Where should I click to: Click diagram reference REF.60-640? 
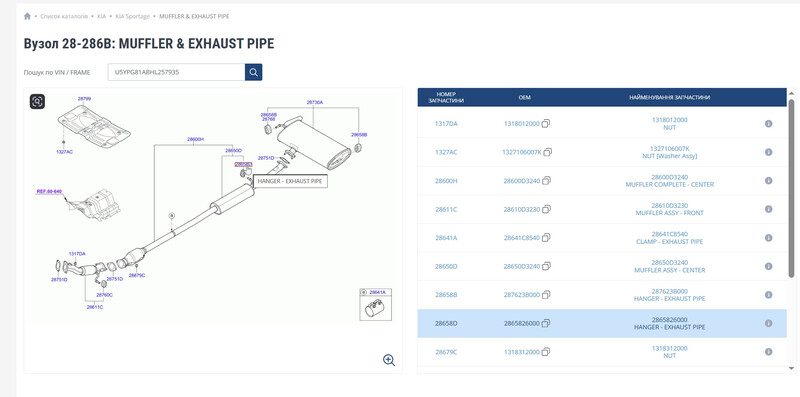coord(49,191)
